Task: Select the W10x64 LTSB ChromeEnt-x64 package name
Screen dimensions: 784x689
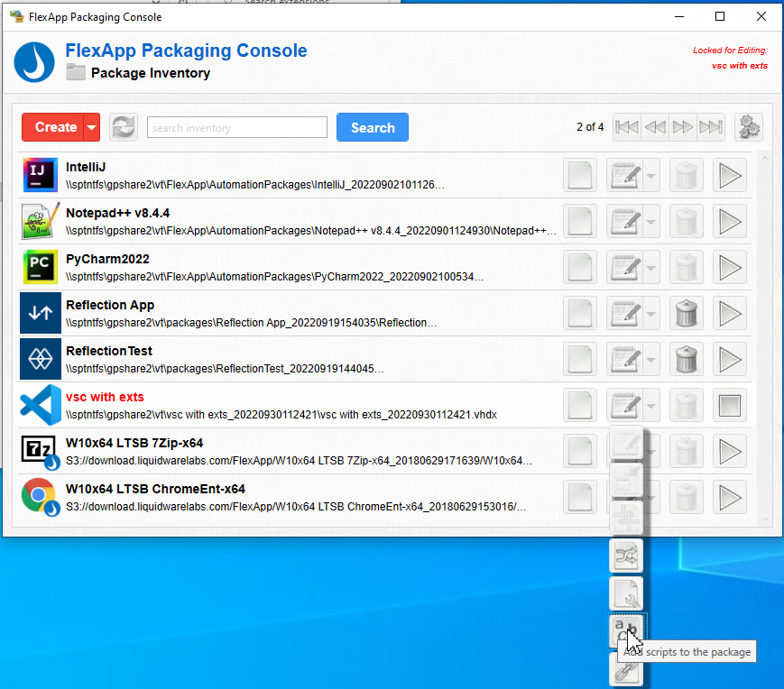Action: point(155,489)
